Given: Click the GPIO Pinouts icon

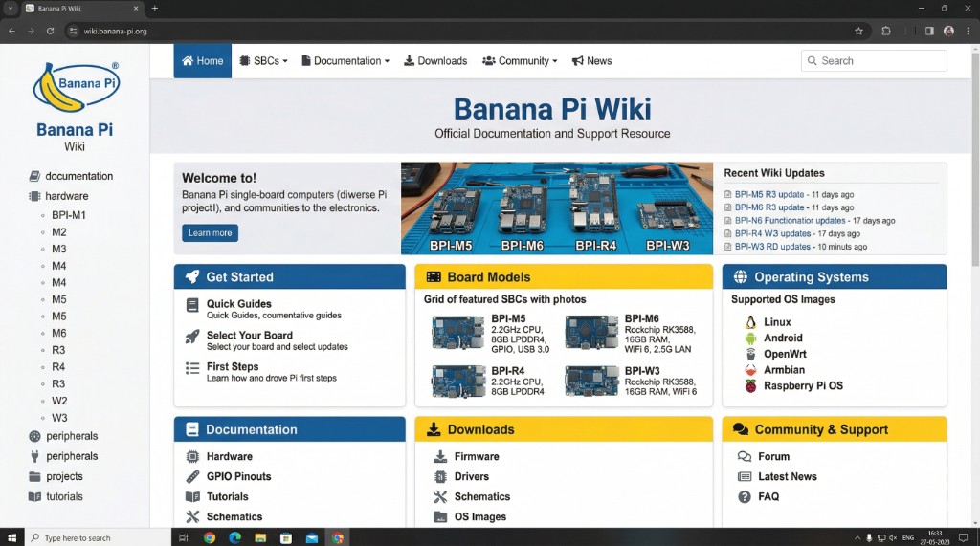Looking at the screenshot, I should (x=192, y=476).
